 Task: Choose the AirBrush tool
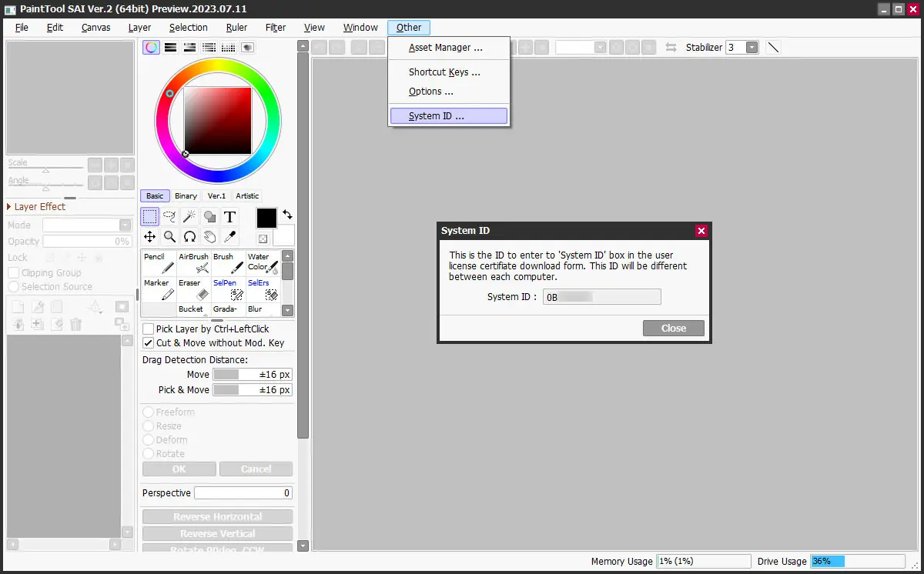click(x=194, y=263)
